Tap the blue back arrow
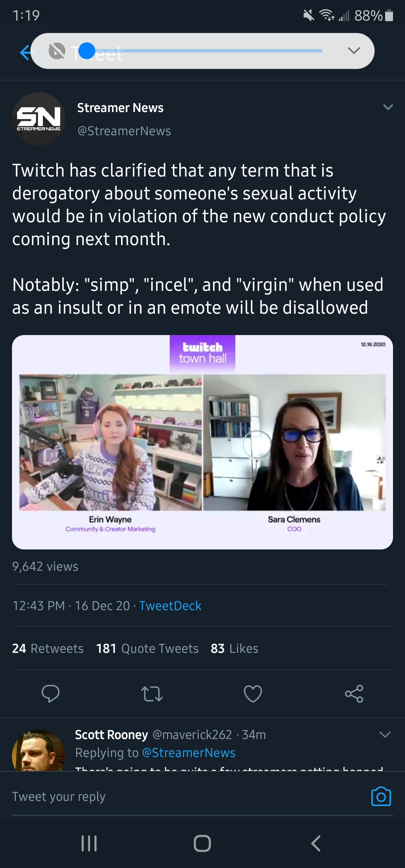 tap(25, 52)
